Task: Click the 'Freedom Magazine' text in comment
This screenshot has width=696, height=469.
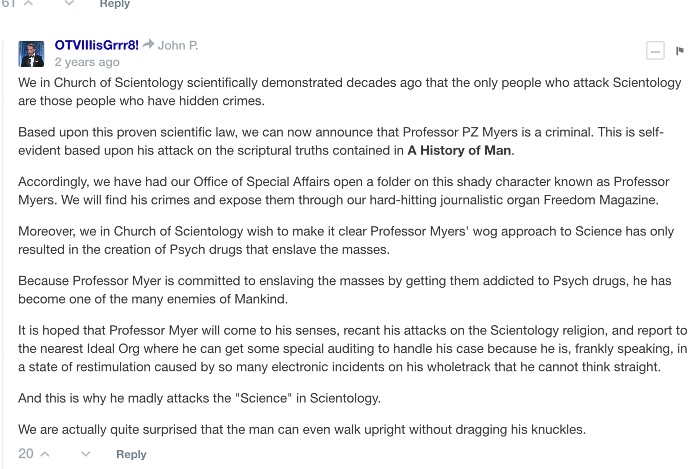Action: pyautogui.click(x=603, y=200)
